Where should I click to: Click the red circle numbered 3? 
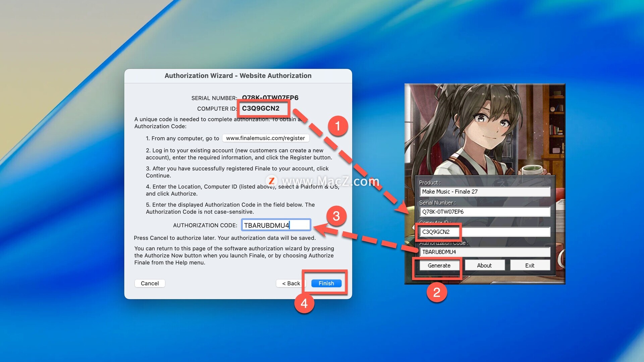(x=336, y=216)
